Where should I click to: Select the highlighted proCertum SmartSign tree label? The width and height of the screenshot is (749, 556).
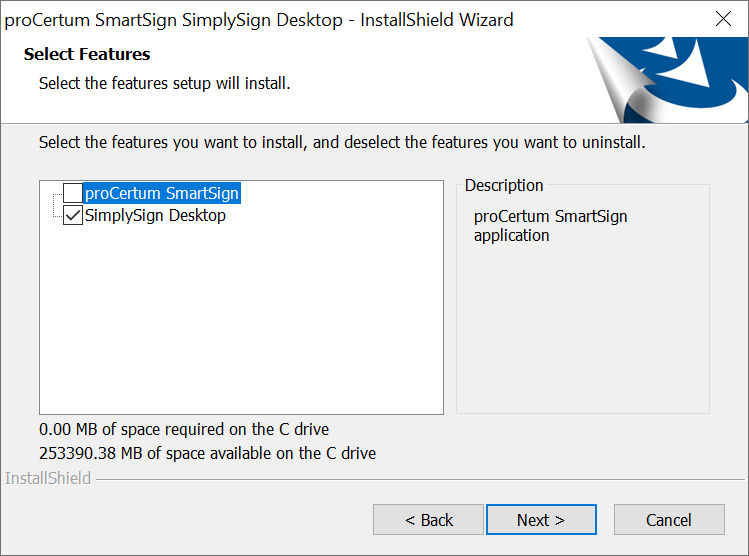click(x=162, y=193)
